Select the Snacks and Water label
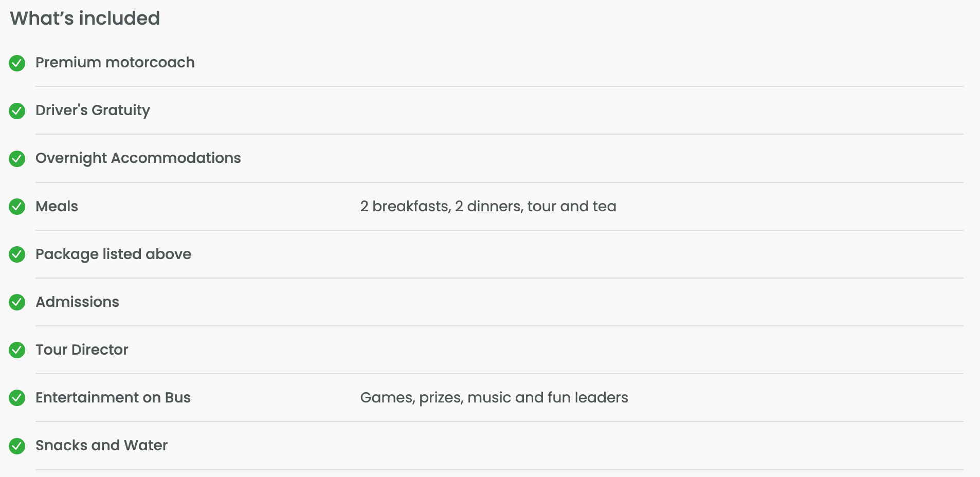The image size is (980, 477). pyautogui.click(x=101, y=446)
